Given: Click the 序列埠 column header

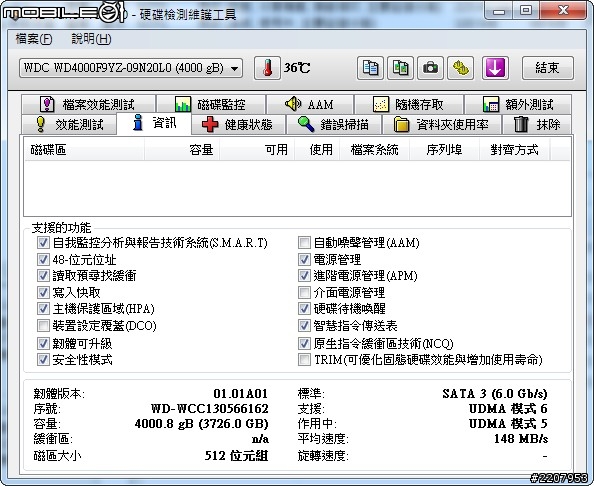Looking at the screenshot, I should (444, 150).
